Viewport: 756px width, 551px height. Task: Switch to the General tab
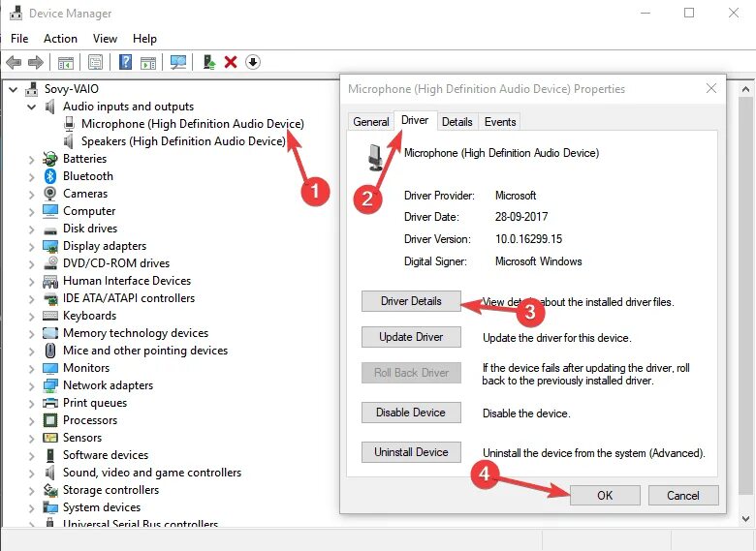tap(371, 122)
